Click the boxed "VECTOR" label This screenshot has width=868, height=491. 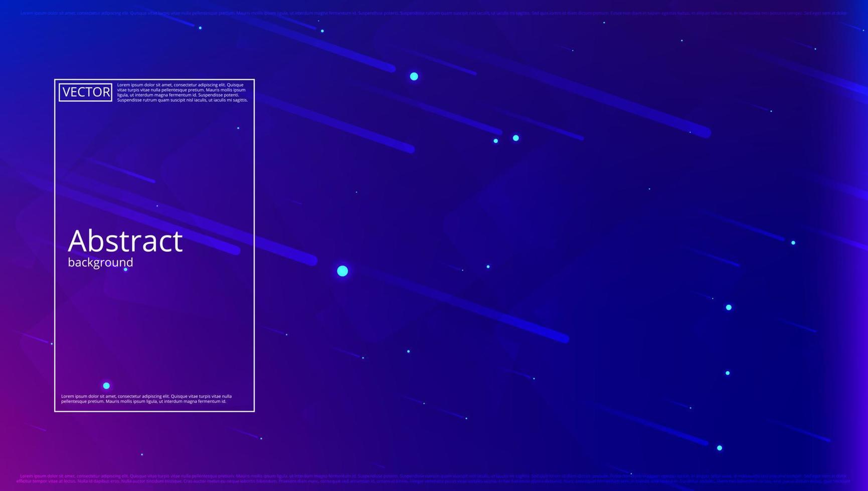(x=85, y=92)
